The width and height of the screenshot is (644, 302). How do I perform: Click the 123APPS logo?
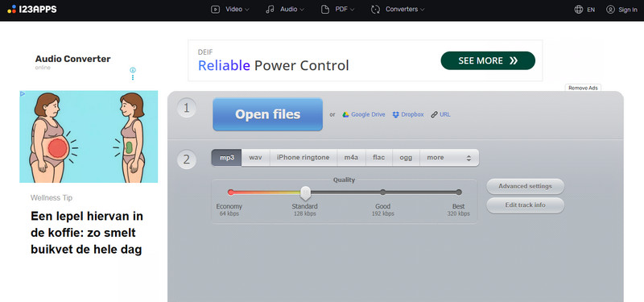coord(32,9)
